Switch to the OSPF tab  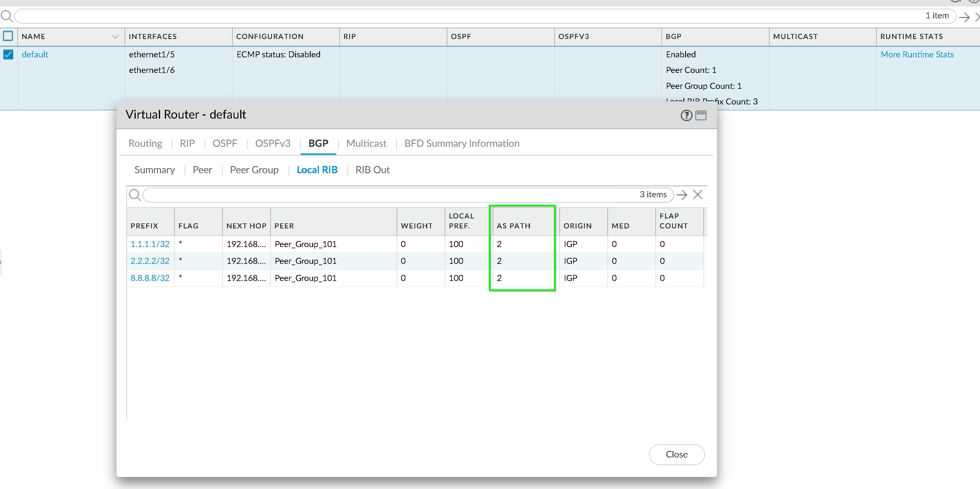click(225, 143)
